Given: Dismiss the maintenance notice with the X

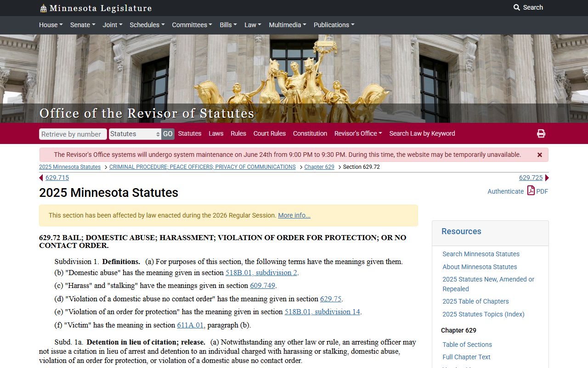Looking at the screenshot, I should coord(540,155).
